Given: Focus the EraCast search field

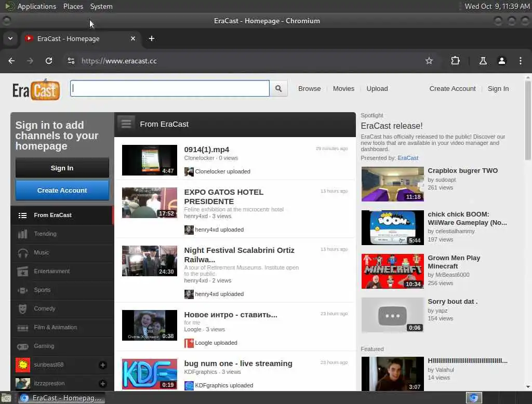Looking at the screenshot, I should [x=170, y=88].
